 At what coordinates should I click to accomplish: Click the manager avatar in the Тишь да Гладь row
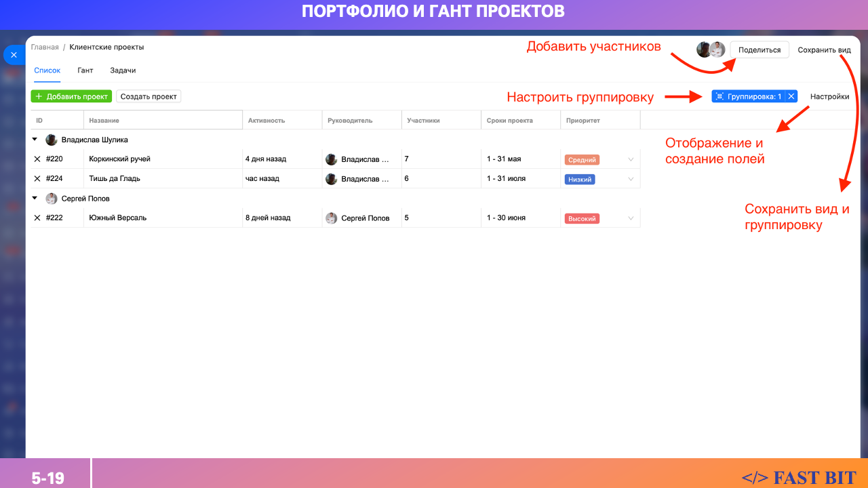coord(332,179)
